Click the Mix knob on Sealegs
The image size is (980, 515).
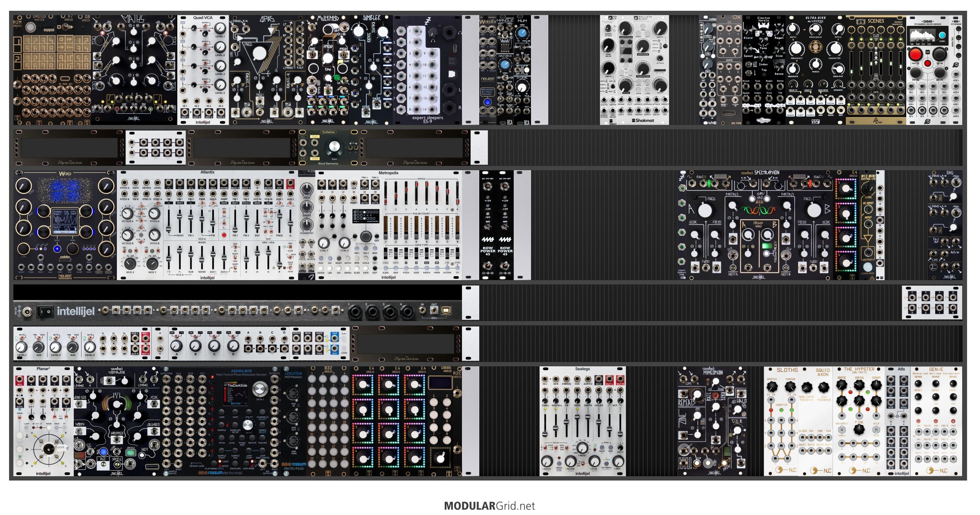[618, 461]
